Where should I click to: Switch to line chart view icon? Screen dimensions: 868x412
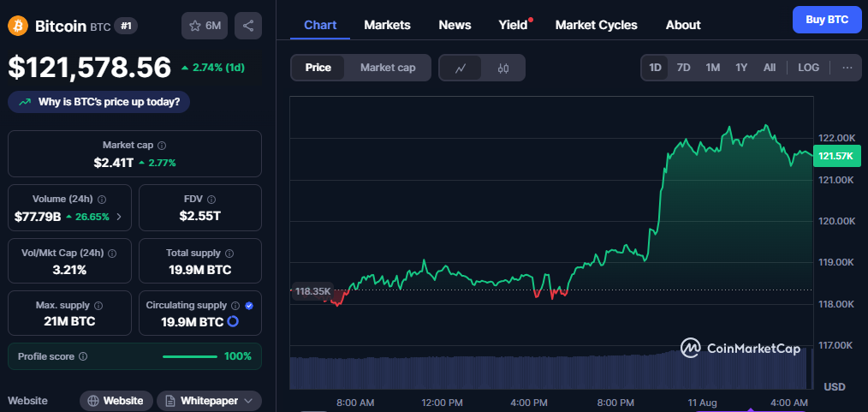point(461,69)
